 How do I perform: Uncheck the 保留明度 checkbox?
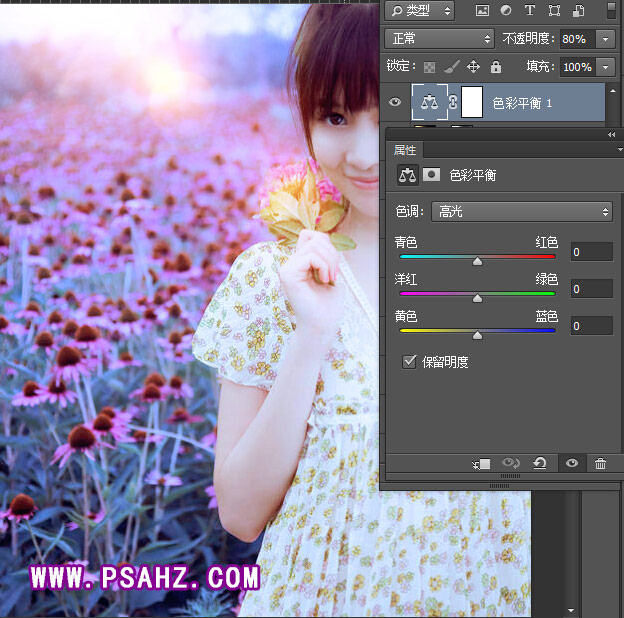point(408,362)
